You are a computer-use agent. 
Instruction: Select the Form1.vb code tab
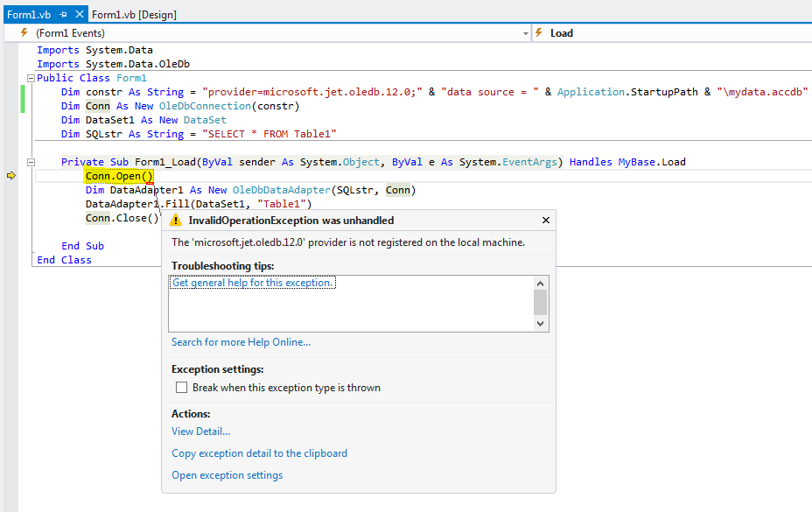pyautogui.click(x=29, y=15)
